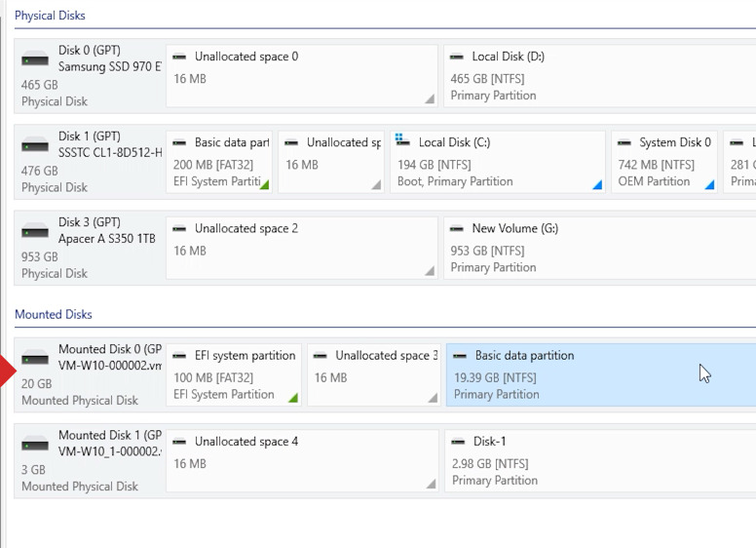Click the 'Disk 0 (GPT)' label
Viewport: 756px width, 548px height.
click(x=90, y=50)
